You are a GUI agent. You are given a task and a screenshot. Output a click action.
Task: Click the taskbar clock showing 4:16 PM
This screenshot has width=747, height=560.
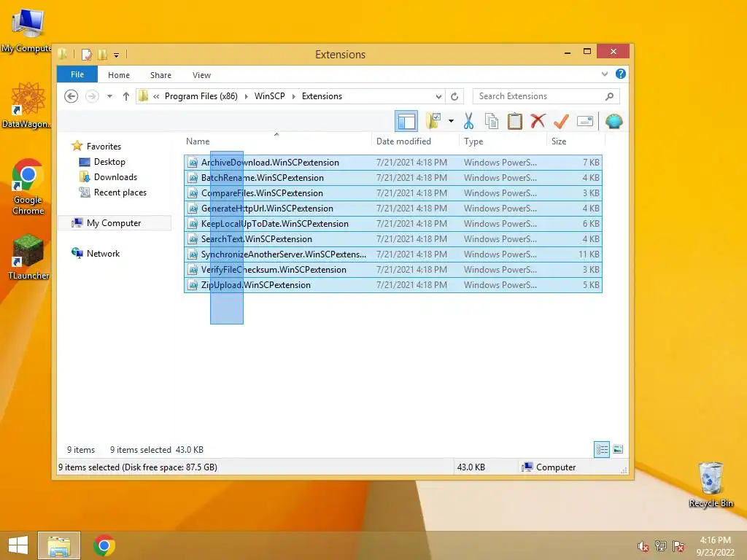point(715,546)
